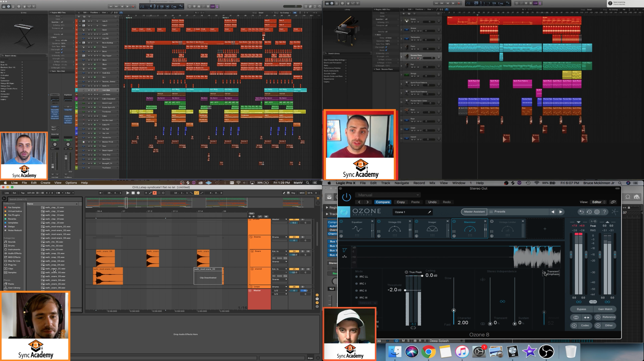
Task: Toggle Ableton draw mode pencil icon
Action: click(x=284, y=193)
